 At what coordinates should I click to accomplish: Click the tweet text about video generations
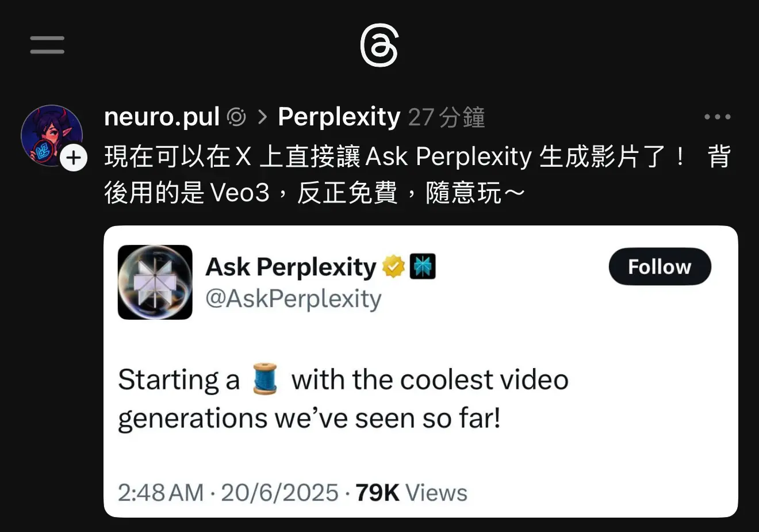point(343,399)
